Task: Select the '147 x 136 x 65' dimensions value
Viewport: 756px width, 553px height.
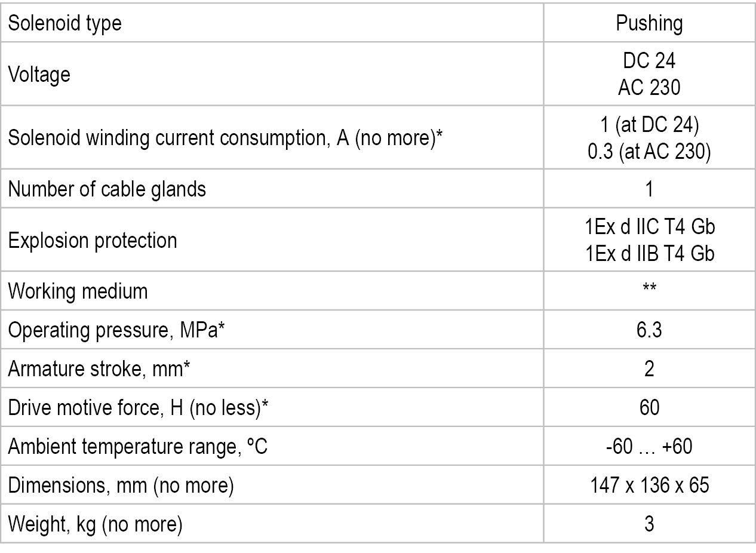Action: click(649, 486)
